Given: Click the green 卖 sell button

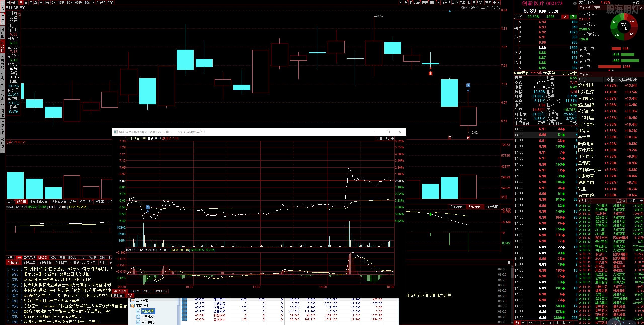Looking at the screenshot, I should 573,17.
